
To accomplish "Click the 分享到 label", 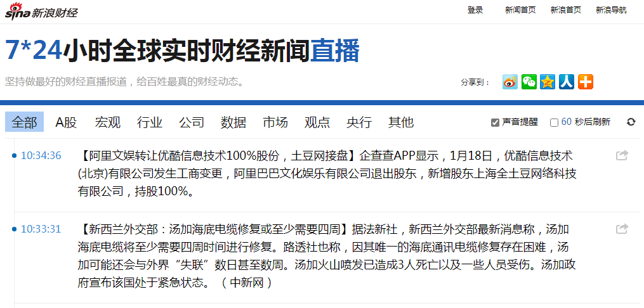I will (475, 82).
